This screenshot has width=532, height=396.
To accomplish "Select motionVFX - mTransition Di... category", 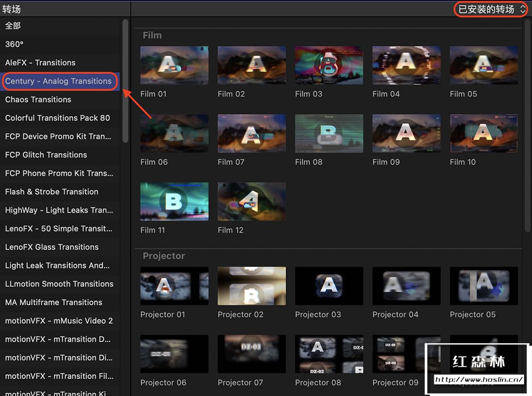I will 60,357.
